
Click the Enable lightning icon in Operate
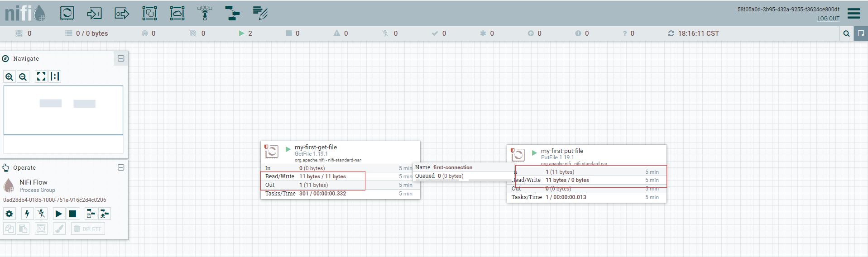tap(27, 214)
